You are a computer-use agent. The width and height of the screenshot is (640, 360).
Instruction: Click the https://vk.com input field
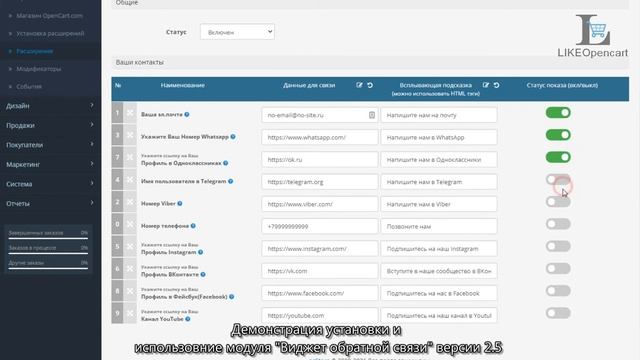click(x=320, y=271)
